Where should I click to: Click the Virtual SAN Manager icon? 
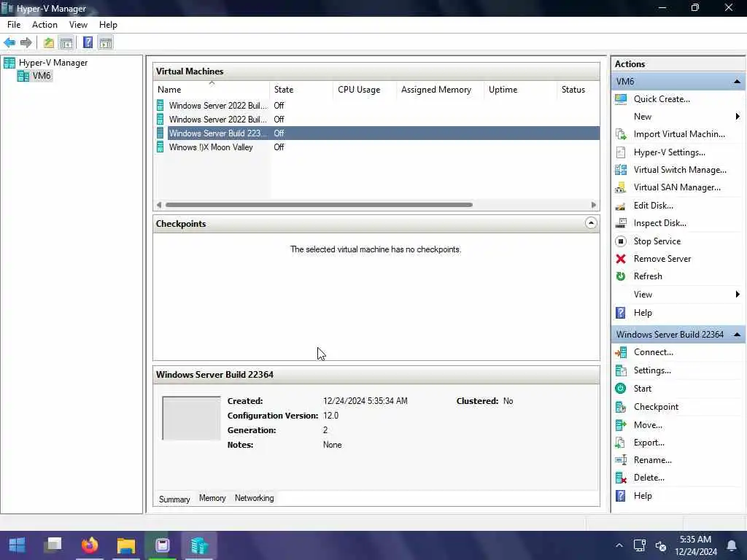click(x=621, y=187)
